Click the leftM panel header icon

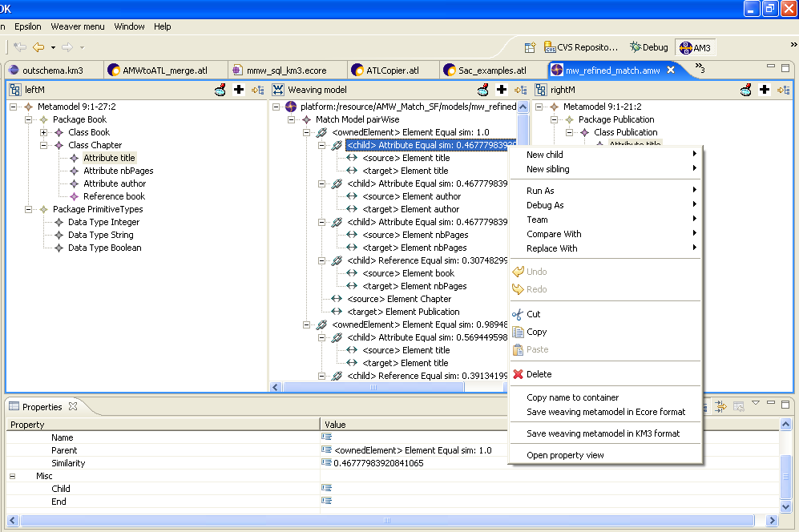(x=15, y=90)
